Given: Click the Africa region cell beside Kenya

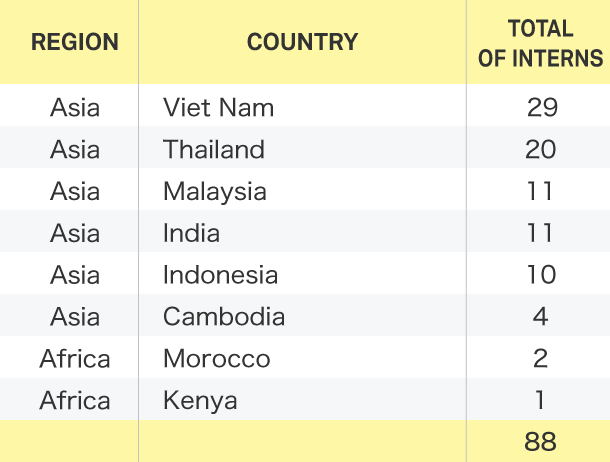Looking at the screenshot, I should tap(75, 401).
